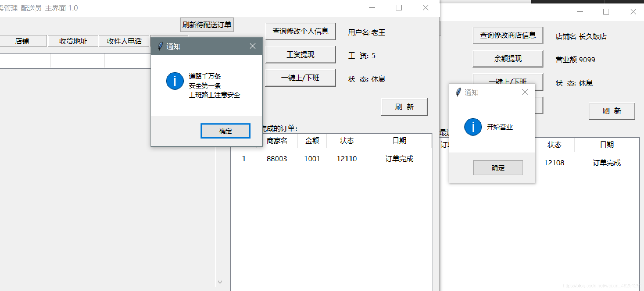
Task: Confirm the 开始营业 dialog with 确定
Action: pos(498,168)
